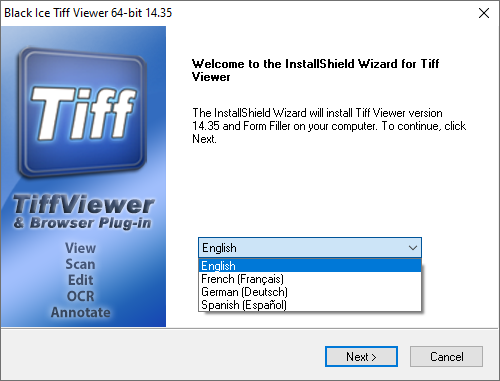Collapse the language dropdown using its arrow
The height and width of the screenshot is (381, 500).
click(x=413, y=248)
